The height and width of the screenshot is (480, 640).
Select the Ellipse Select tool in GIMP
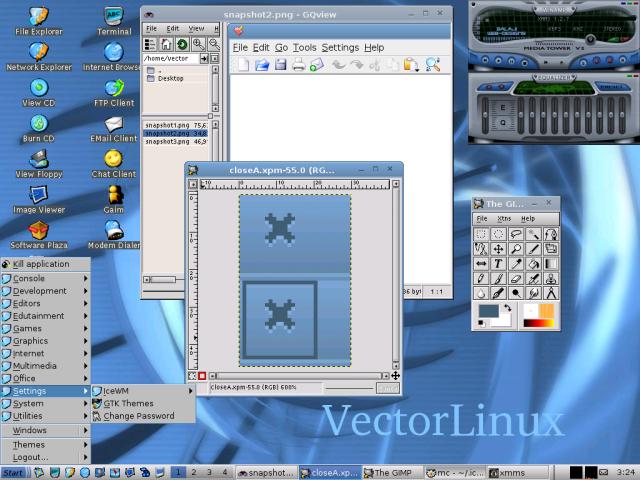[498, 234]
